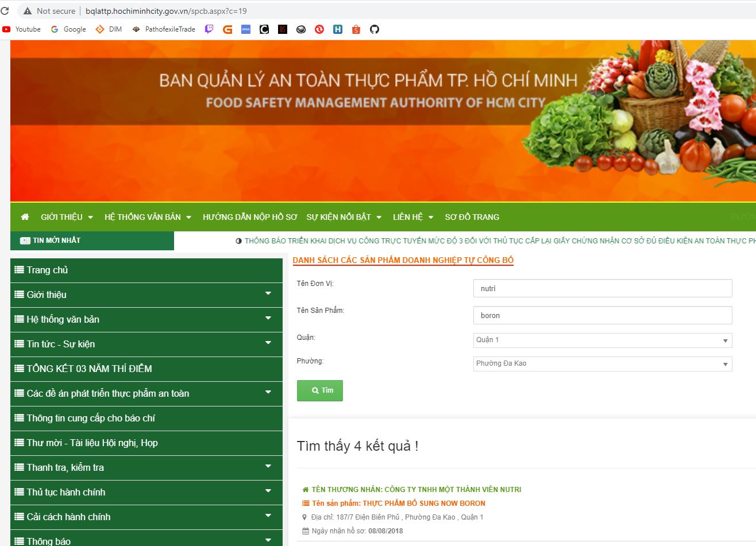756x546 pixels.
Task: Open the GitHub bookmark icon
Action: point(375,29)
